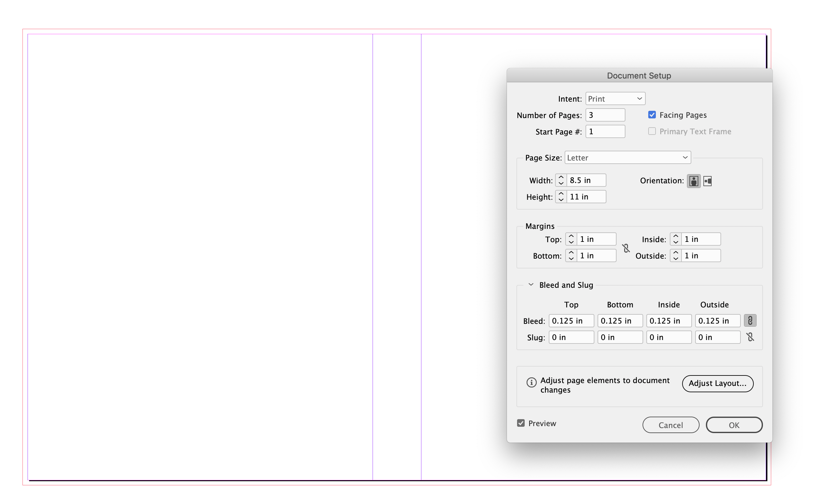Click the Outside margin stepper arrows
Viewport: 813px width, 504px height.
675,256
